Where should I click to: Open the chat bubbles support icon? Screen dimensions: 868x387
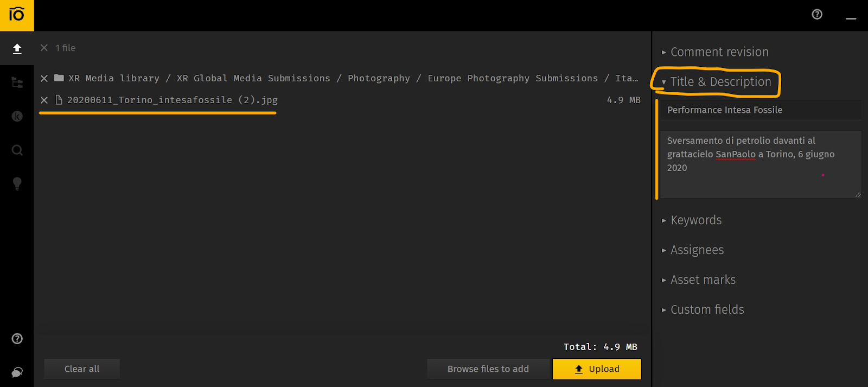17,372
